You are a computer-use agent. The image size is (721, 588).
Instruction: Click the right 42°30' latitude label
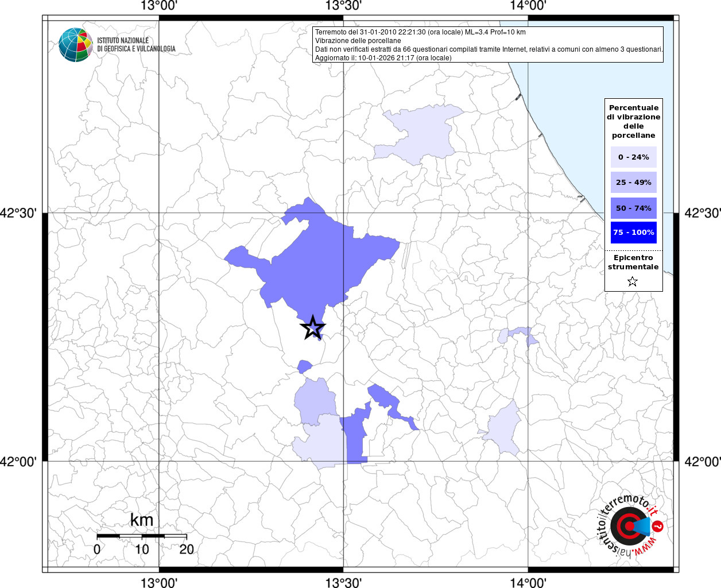point(703,213)
